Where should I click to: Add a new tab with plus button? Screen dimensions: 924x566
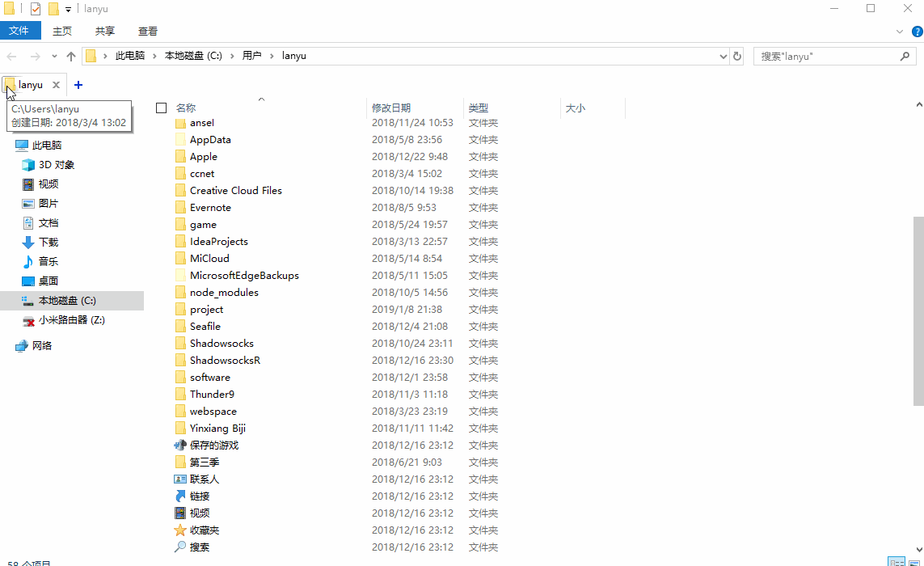(78, 85)
